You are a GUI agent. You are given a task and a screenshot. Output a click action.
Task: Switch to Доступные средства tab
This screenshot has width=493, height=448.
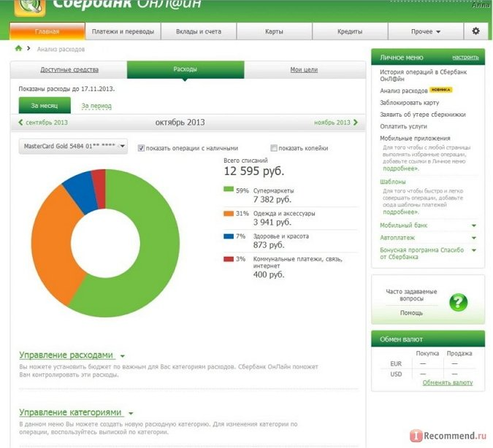[69, 69]
